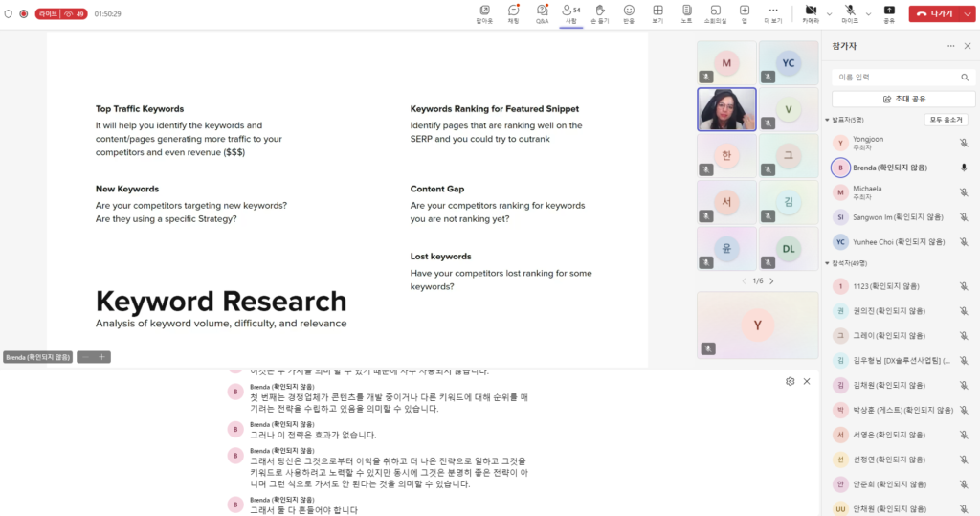
Task: Click the red recording indicator icon
Action: [x=24, y=13]
